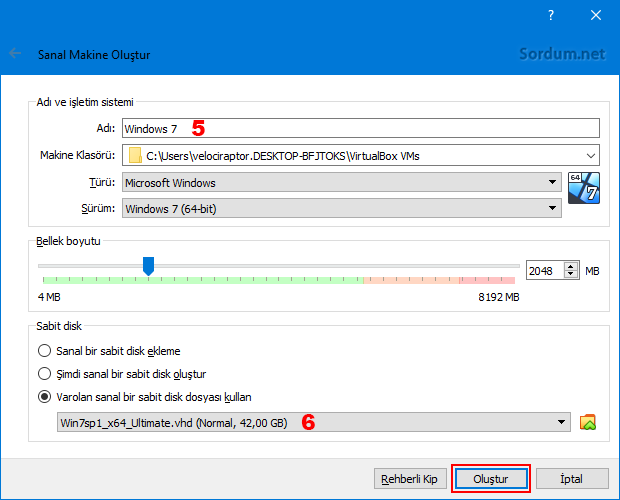Screen dimensions: 620x500
Task: Select Varolan sanal bir sabit disk dosyası kullan
Action: coord(145,397)
